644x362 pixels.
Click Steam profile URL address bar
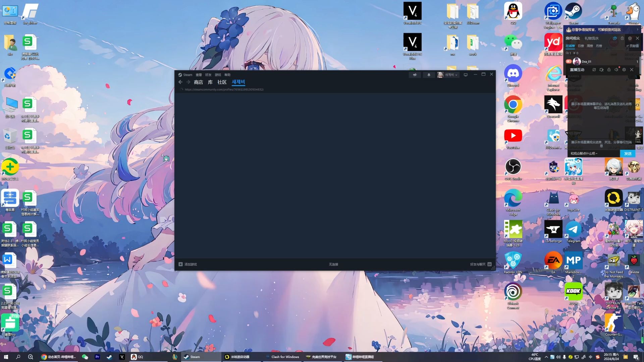(224, 89)
